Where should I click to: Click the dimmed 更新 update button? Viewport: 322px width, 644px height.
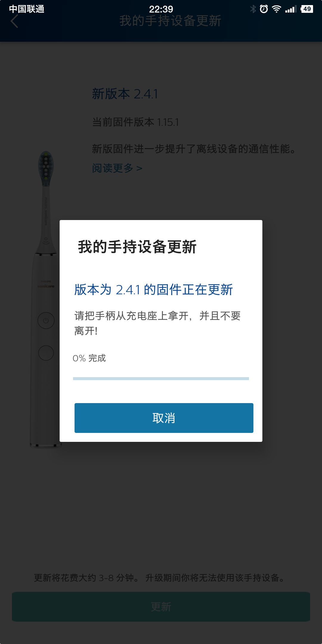click(161, 607)
